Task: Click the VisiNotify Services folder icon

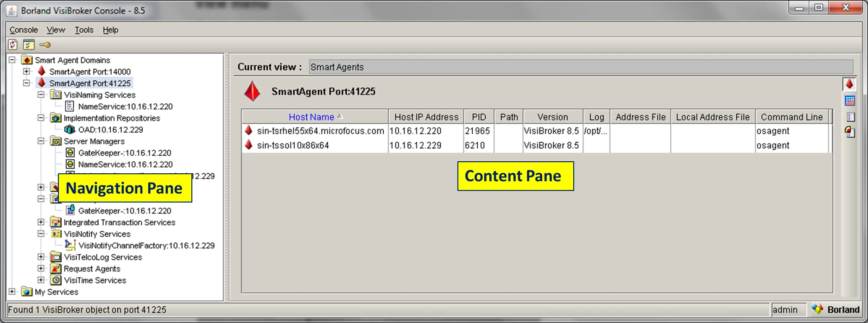Action: pyautogui.click(x=56, y=234)
